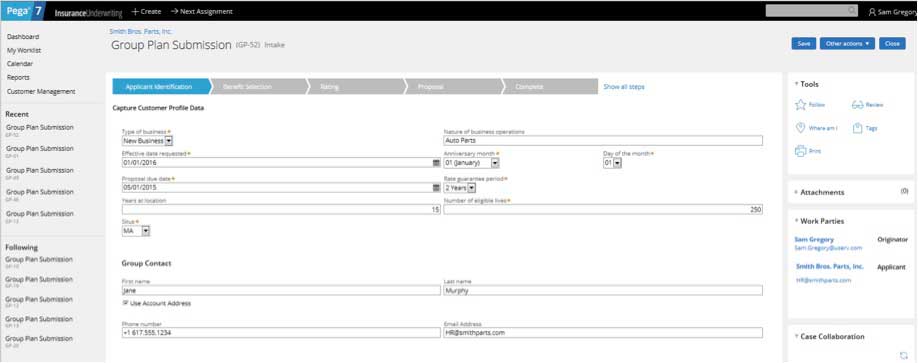Select the Rating step

(357, 87)
